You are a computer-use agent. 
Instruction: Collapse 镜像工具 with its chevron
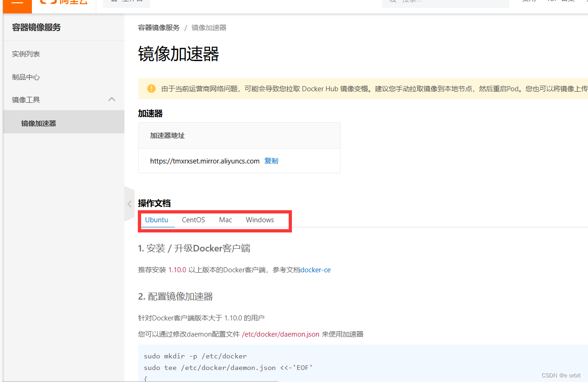(111, 100)
